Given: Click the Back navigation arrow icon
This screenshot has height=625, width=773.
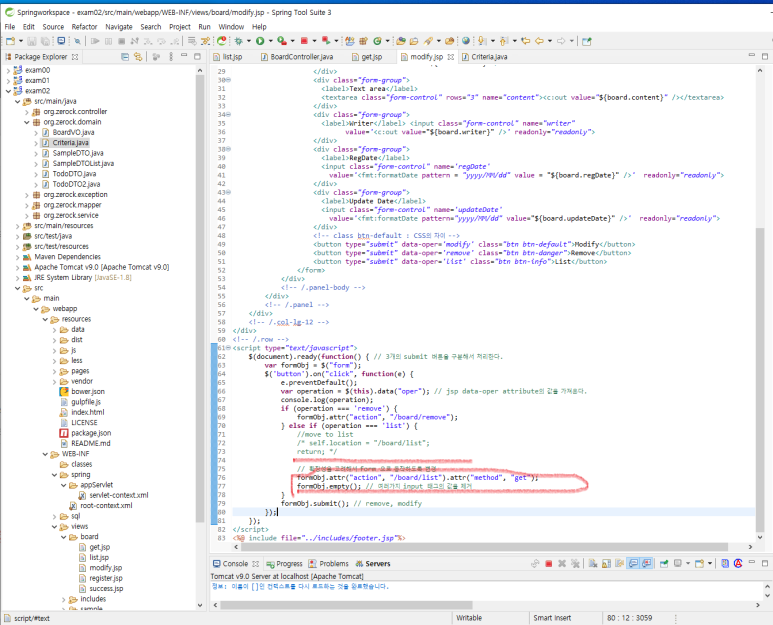Looking at the screenshot, I should click(539, 41).
